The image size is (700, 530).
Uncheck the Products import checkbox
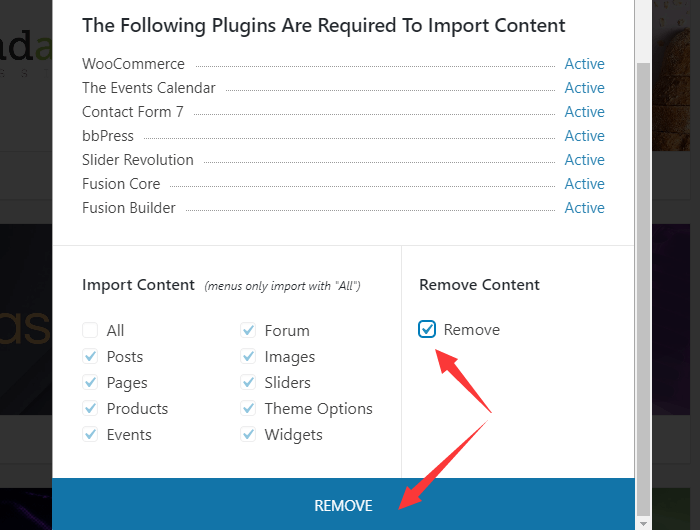tap(90, 409)
